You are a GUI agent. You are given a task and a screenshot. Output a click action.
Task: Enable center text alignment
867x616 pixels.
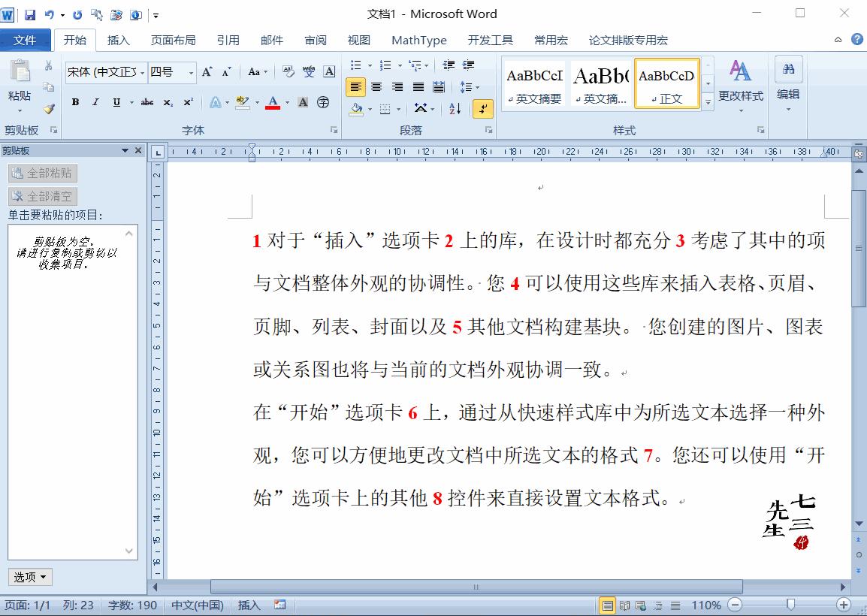(x=376, y=86)
